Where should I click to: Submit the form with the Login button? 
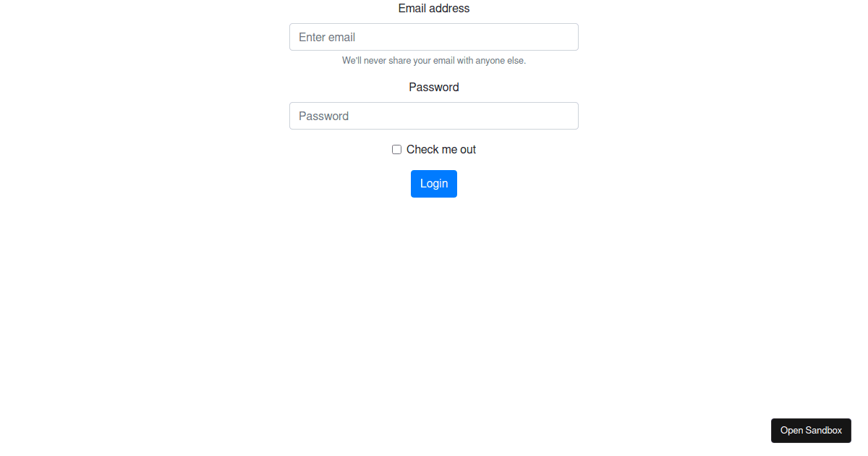pyautogui.click(x=433, y=183)
